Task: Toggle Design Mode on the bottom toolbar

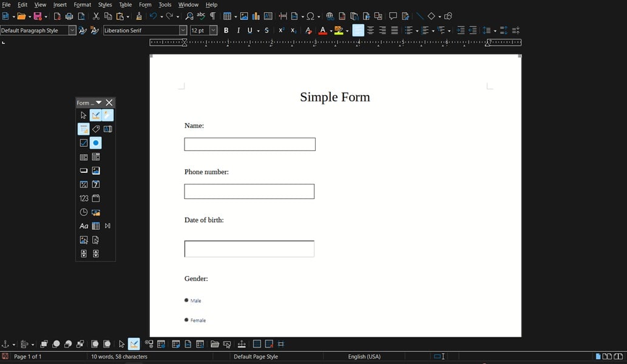Action: [x=134, y=344]
